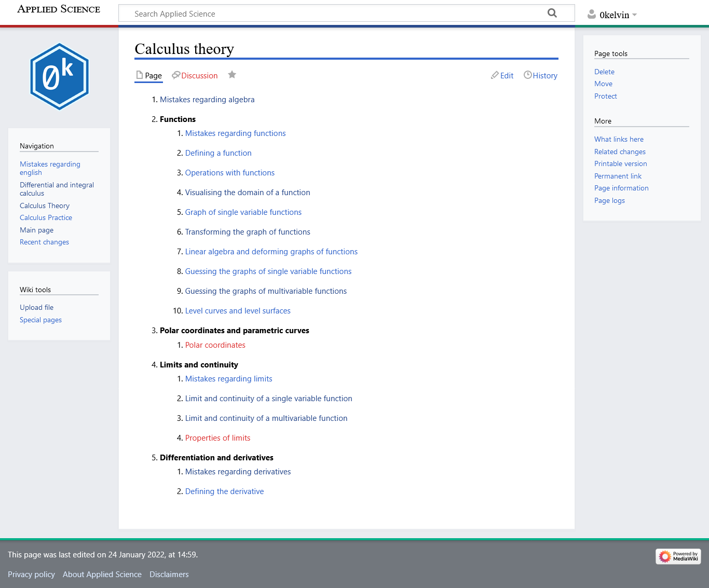Image resolution: width=709 pixels, height=588 pixels.
Task: Open the History tab
Action: 540,76
